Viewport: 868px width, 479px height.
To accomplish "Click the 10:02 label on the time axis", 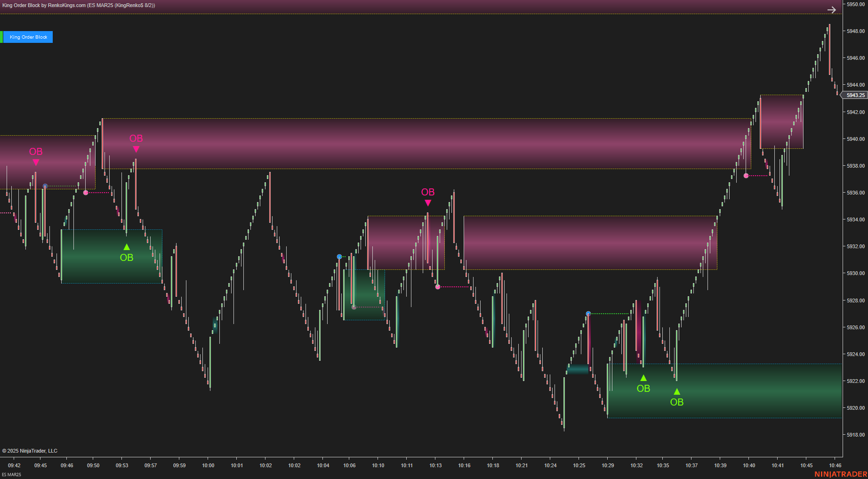I will [x=265, y=465].
